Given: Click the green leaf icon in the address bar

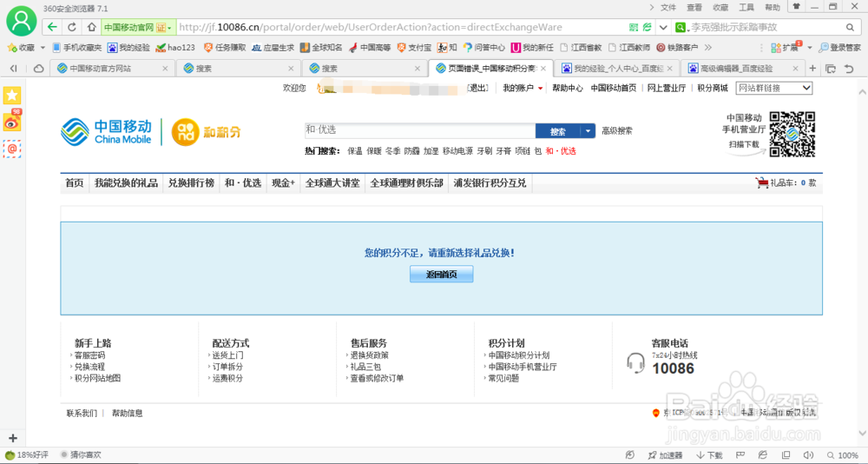Looking at the screenshot, I should (647, 27).
